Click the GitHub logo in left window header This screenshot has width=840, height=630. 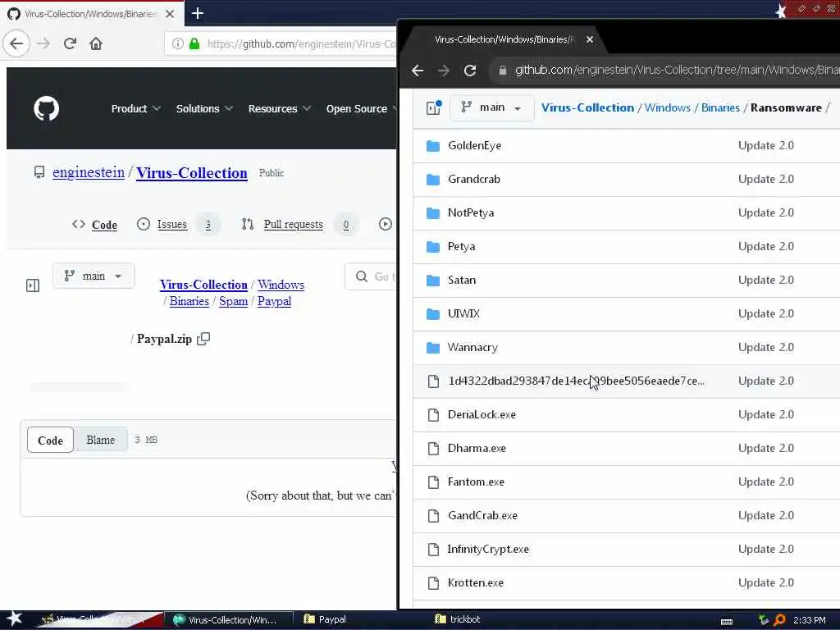pos(47,109)
